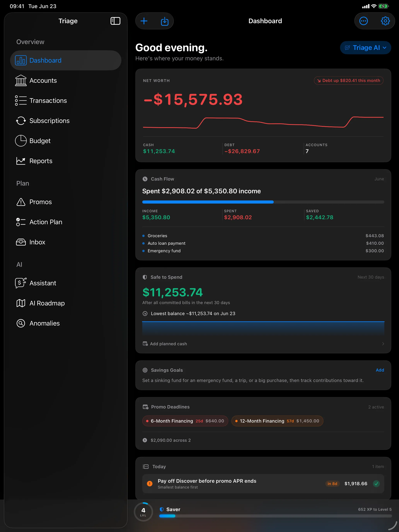Viewport: 399px width, 532px height.
Task: Open the more options ellipsis menu
Action: (x=363, y=21)
